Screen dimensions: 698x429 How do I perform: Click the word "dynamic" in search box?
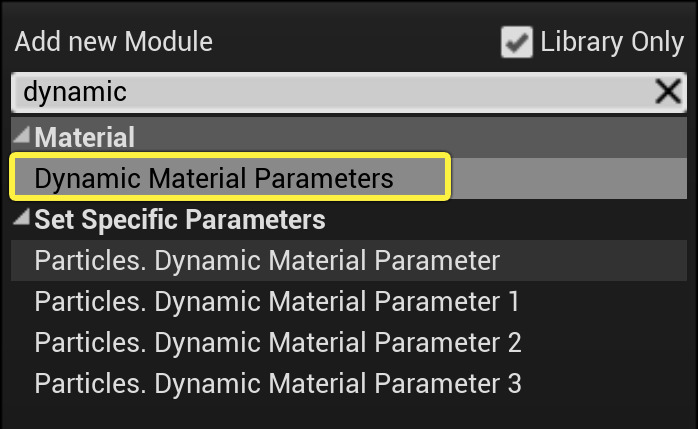tap(75, 93)
